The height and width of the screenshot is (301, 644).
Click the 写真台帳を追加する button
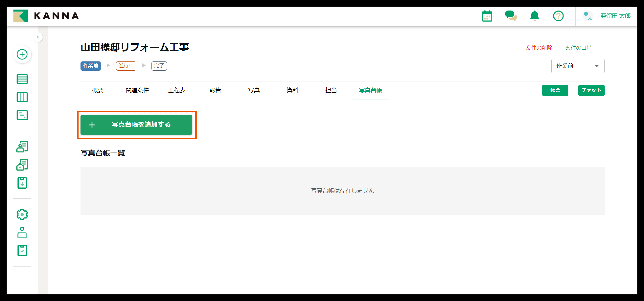[136, 125]
